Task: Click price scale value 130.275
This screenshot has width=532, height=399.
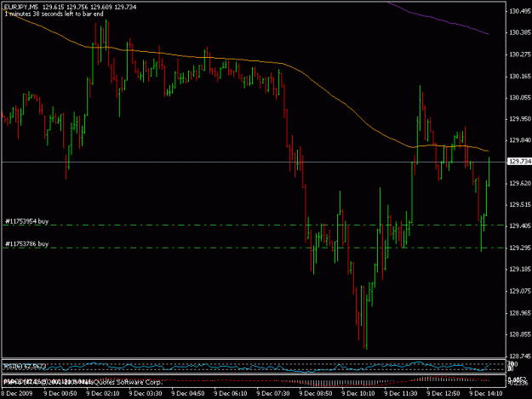Action: tap(520, 54)
